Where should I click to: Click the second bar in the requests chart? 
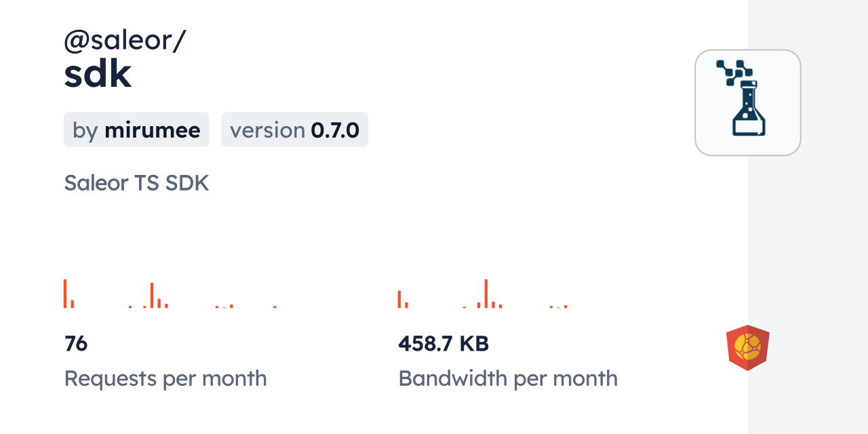coord(72,304)
